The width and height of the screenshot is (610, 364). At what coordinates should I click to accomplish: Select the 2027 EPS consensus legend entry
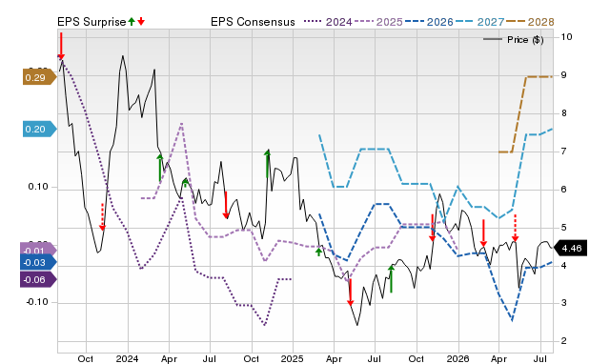pyautogui.click(x=479, y=22)
